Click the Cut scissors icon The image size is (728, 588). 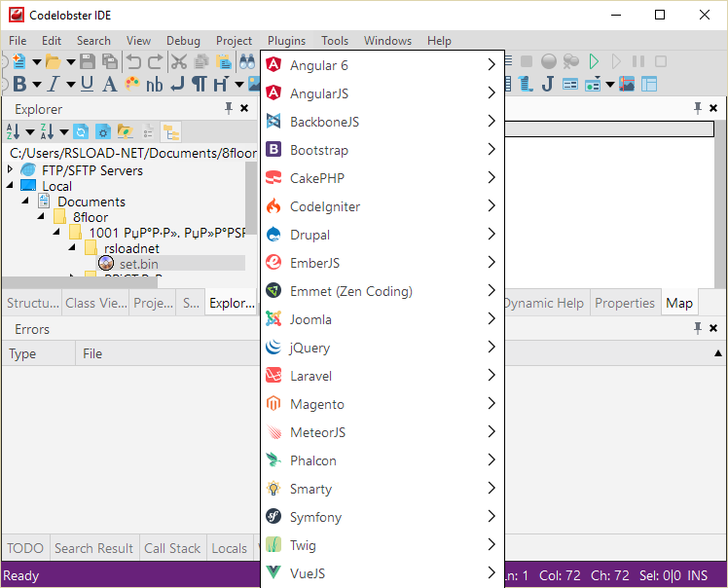179,61
